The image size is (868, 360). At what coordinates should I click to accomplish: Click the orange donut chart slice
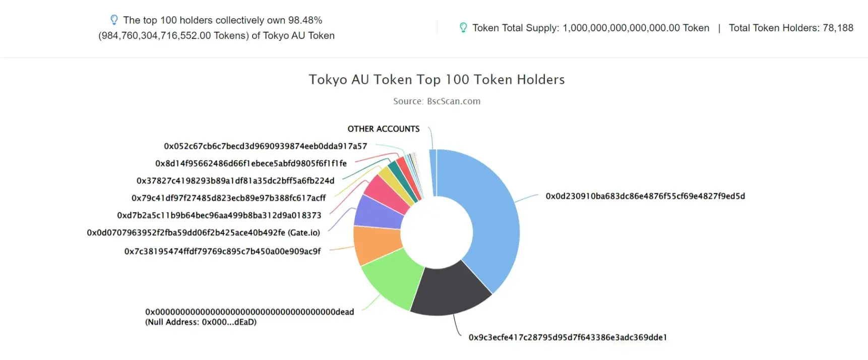tap(376, 245)
